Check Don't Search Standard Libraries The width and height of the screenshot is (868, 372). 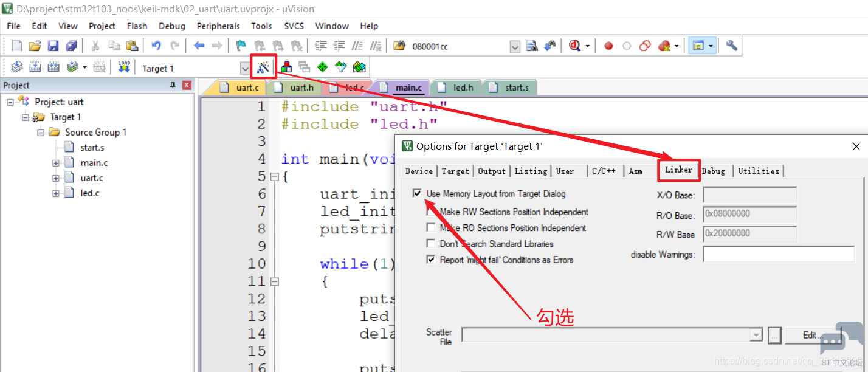(x=430, y=244)
